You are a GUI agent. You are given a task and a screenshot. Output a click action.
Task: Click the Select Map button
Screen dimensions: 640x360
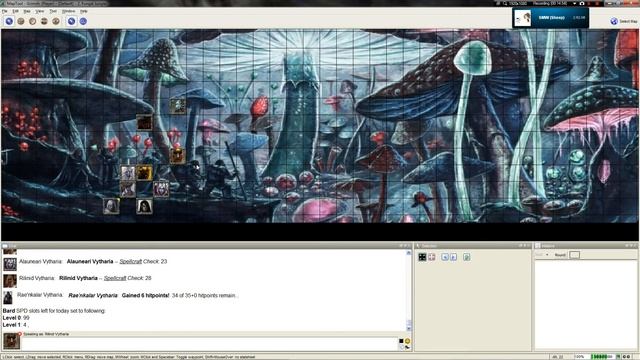click(624, 21)
